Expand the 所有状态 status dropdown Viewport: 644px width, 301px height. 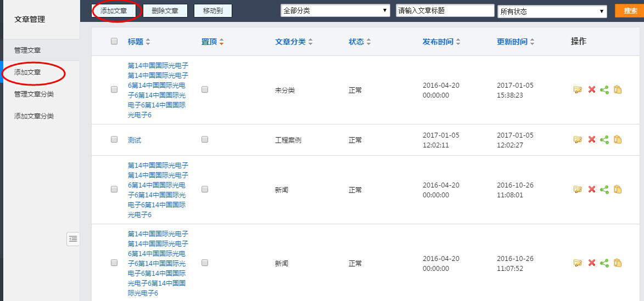coord(552,11)
